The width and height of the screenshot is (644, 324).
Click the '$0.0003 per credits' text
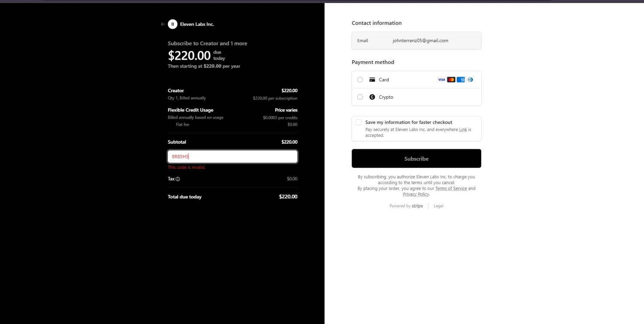click(x=280, y=118)
